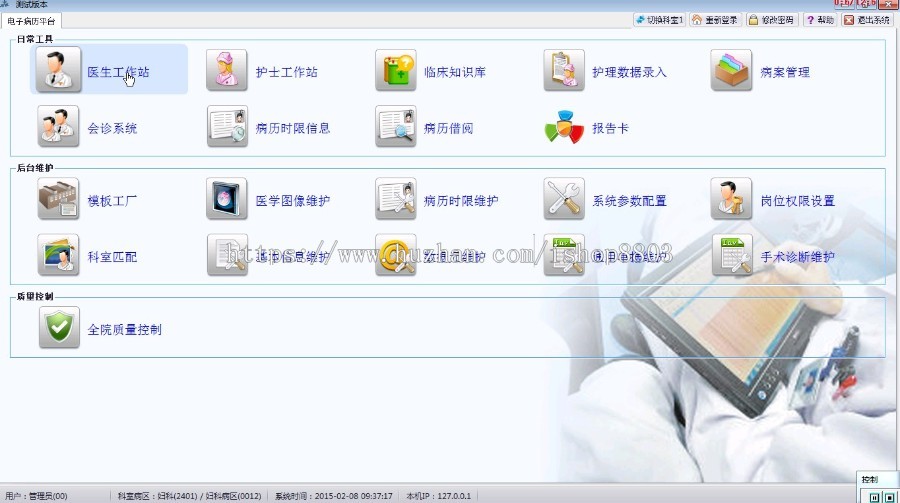This screenshot has width=900, height=503.
Task: Click the 控制 label at bottom right
Action: click(870, 479)
